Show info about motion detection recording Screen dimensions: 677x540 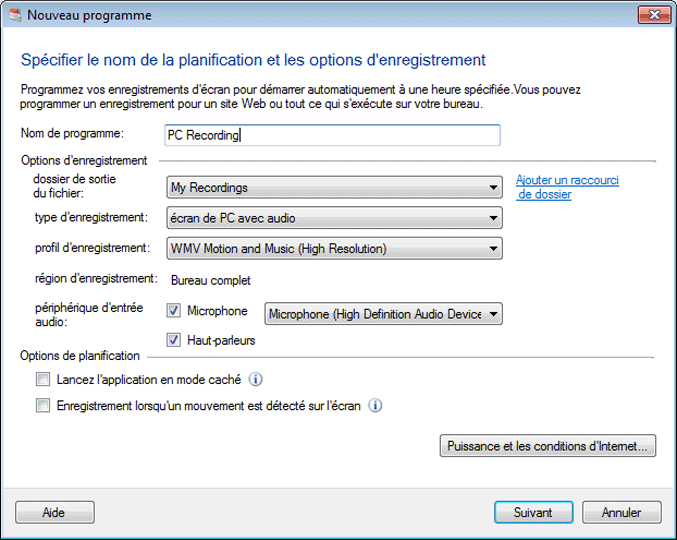(x=376, y=406)
